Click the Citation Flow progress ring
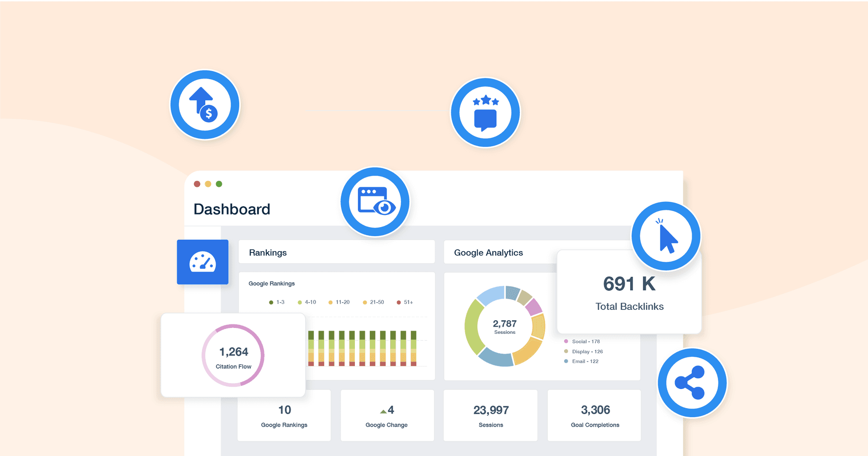 233,355
